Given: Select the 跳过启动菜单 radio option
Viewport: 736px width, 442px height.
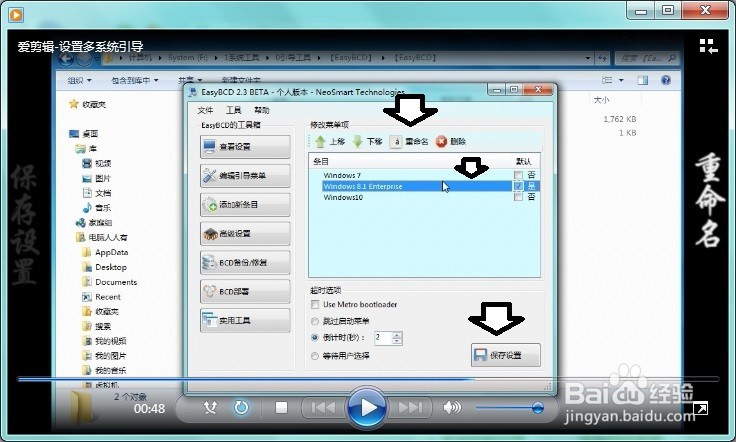Looking at the screenshot, I should tap(315, 321).
